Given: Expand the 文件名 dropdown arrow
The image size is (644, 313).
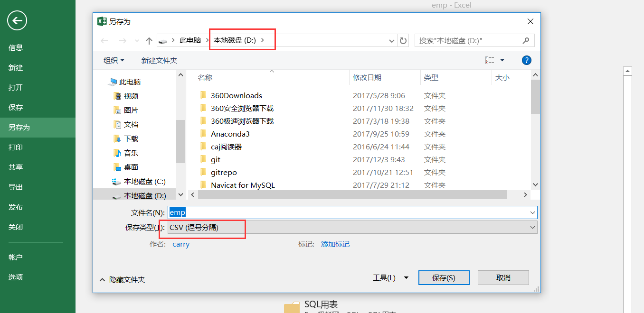Looking at the screenshot, I should [x=532, y=213].
